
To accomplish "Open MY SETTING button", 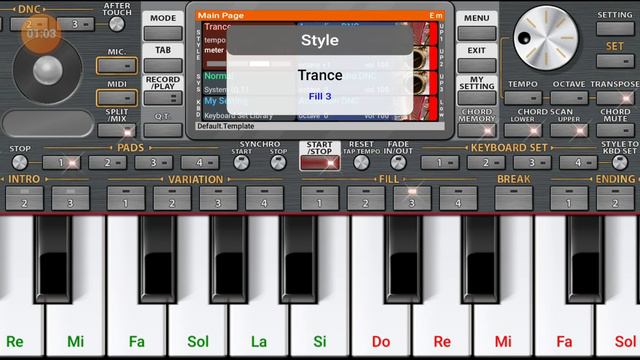I will (x=477, y=98).
